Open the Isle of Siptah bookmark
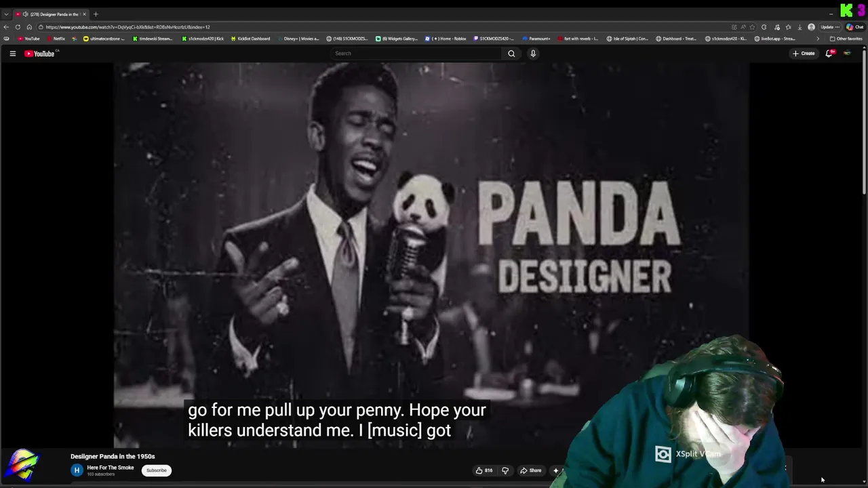The height and width of the screenshot is (488, 868). (627, 39)
